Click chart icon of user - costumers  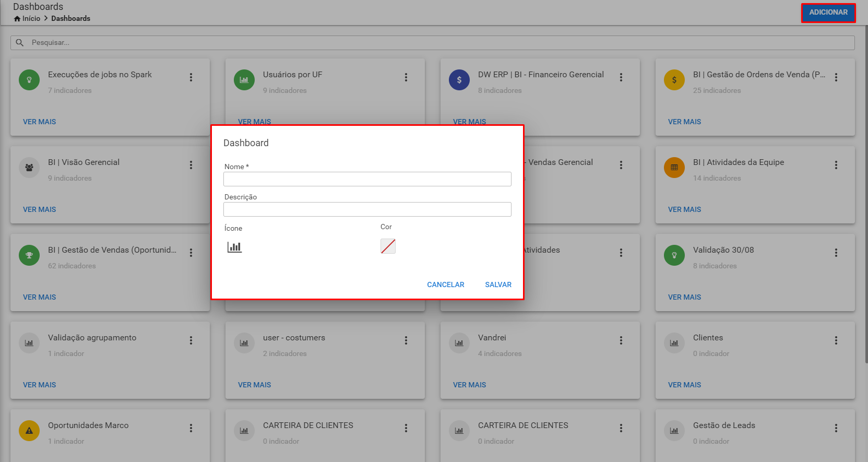pyautogui.click(x=244, y=343)
